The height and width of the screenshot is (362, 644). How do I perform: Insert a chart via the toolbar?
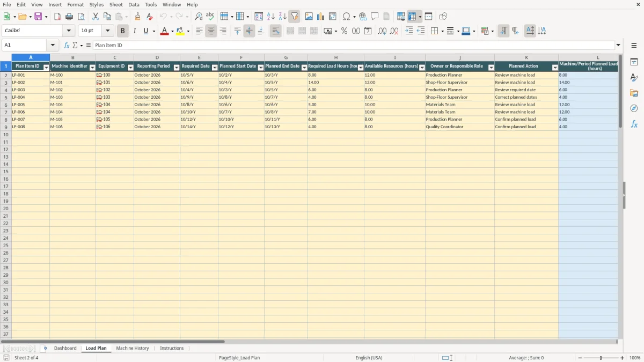click(321, 16)
